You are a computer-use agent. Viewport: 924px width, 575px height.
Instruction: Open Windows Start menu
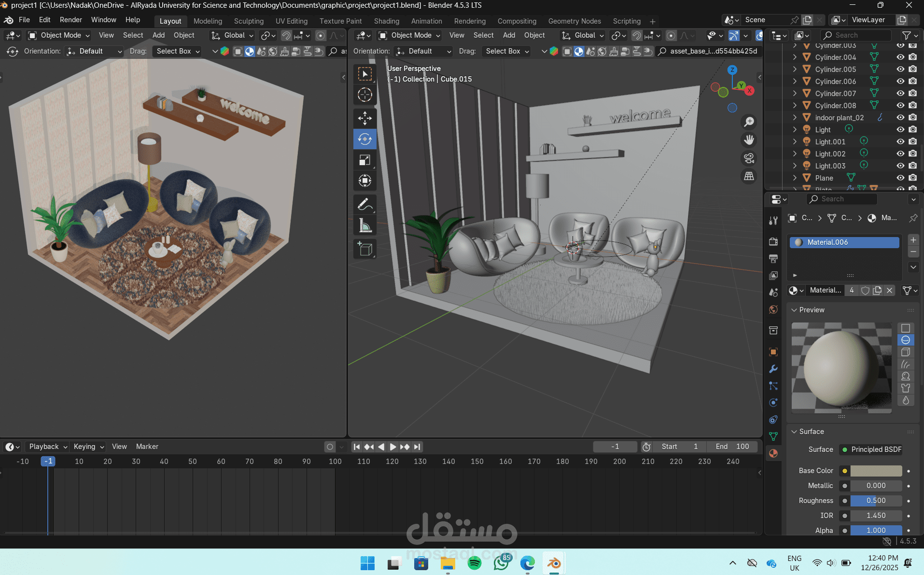367,563
